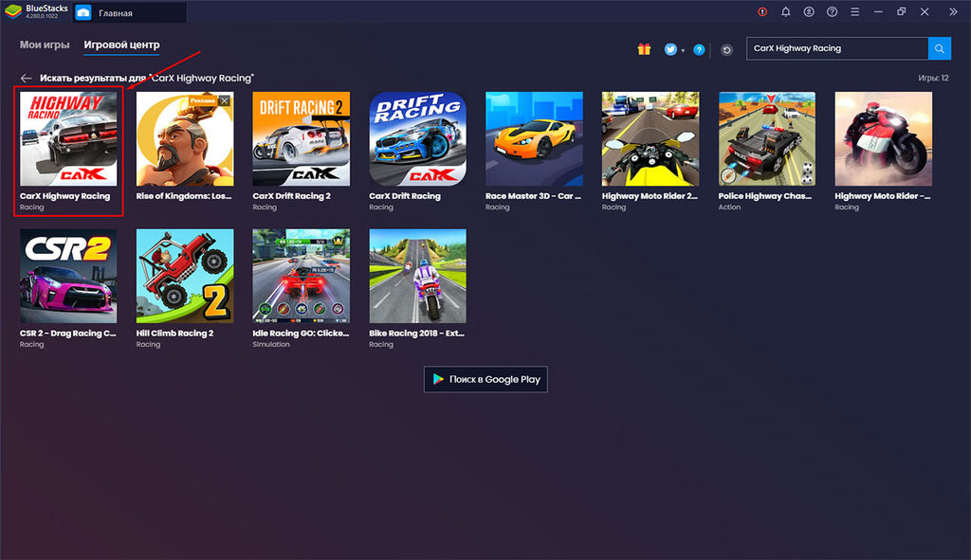Click the CSR 2 - Drag Racing title
This screenshot has height=560, width=971.
67,334
